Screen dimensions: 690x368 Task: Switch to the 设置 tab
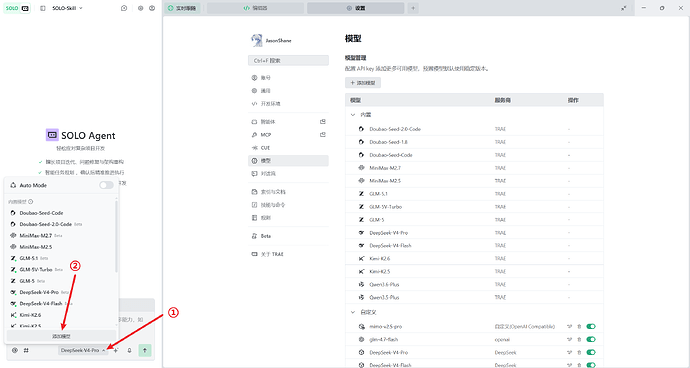click(x=356, y=8)
